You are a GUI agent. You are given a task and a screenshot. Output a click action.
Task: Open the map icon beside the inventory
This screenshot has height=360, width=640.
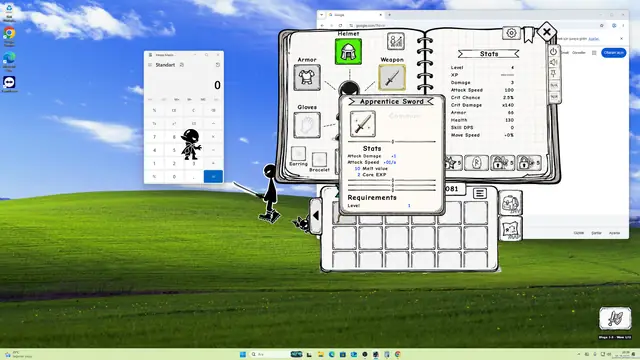[510, 229]
